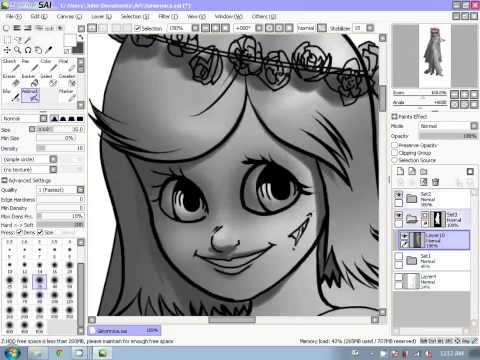Screen dimensions: 480x360
Task: Toggle pressure Size checkbox
Action: [40, 232]
